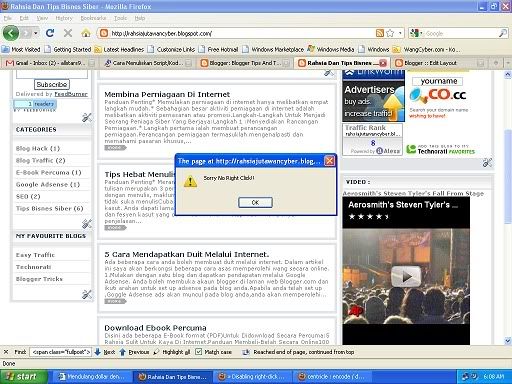The height and width of the screenshot is (384, 512).
Task: Open Windows Marketplace bookmark
Action: click(273, 49)
